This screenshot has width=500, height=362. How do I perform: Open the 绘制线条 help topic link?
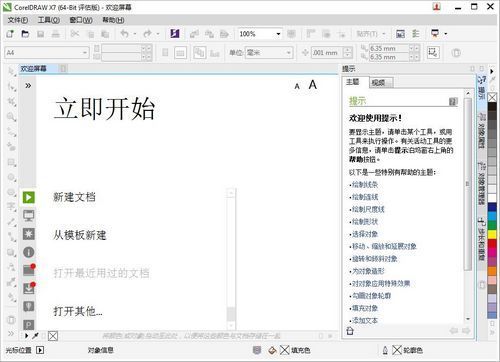click(365, 185)
